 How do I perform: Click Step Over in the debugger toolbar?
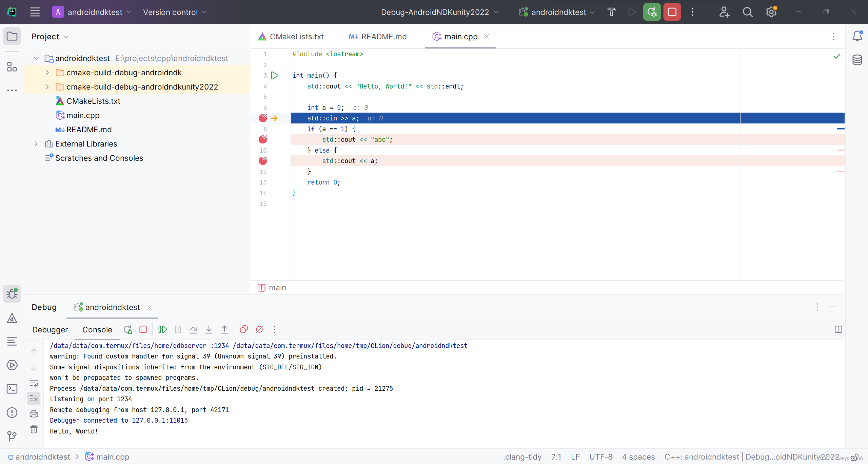(x=193, y=329)
